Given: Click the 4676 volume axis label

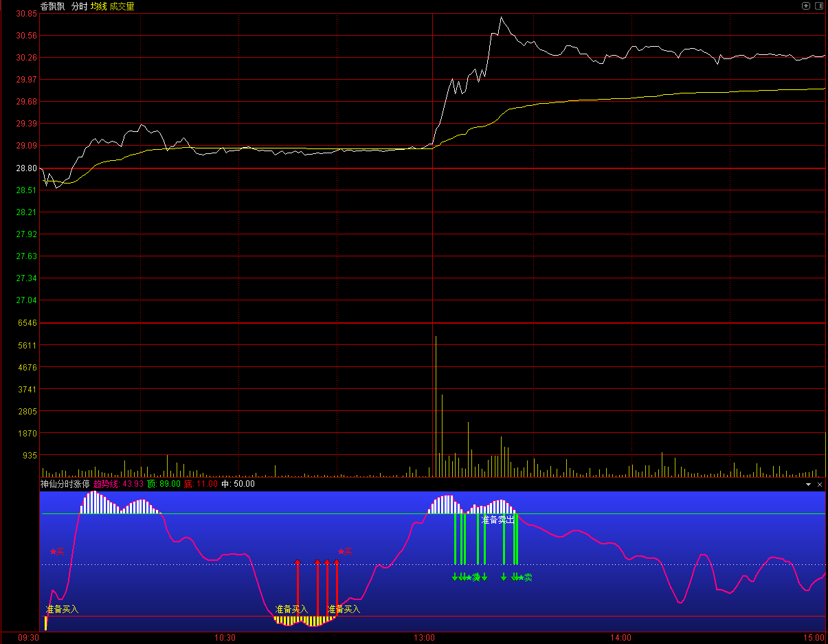Looking at the screenshot, I should [28, 368].
